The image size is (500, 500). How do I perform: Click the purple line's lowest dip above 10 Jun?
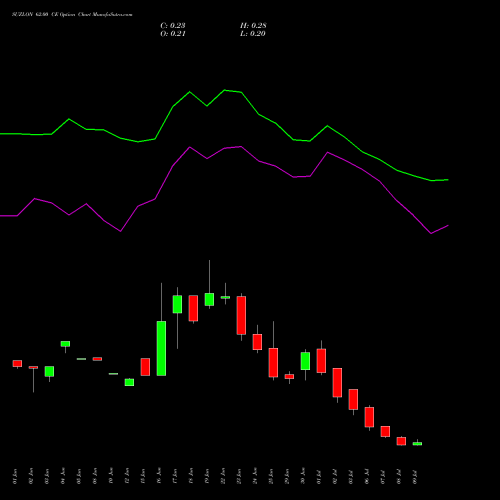click(x=120, y=231)
